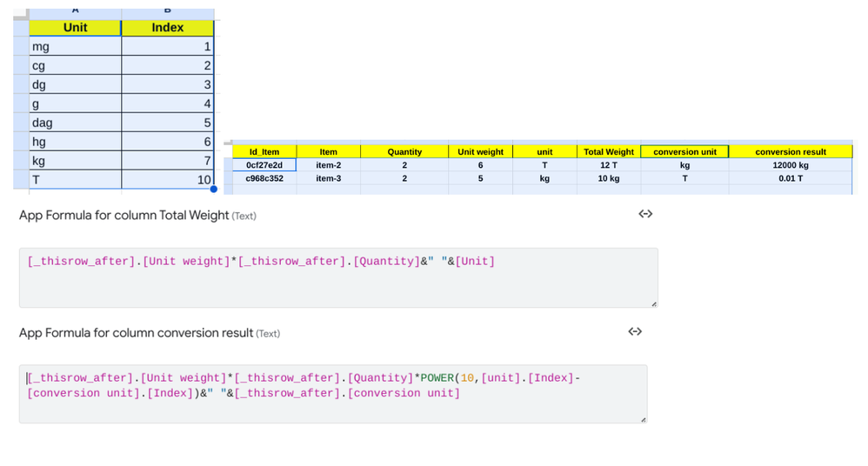Select the cell containing hg
Screen dimensions: 868x466
(76, 142)
